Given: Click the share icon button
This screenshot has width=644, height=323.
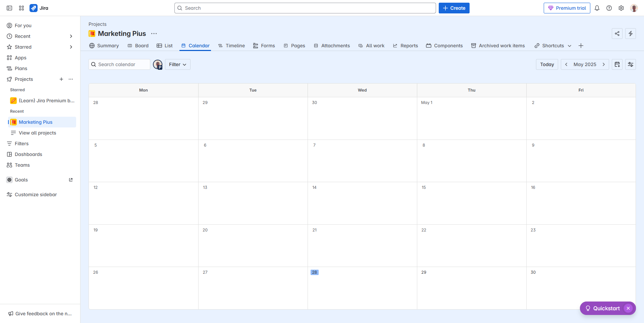Looking at the screenshot, I should click(617, 34).
